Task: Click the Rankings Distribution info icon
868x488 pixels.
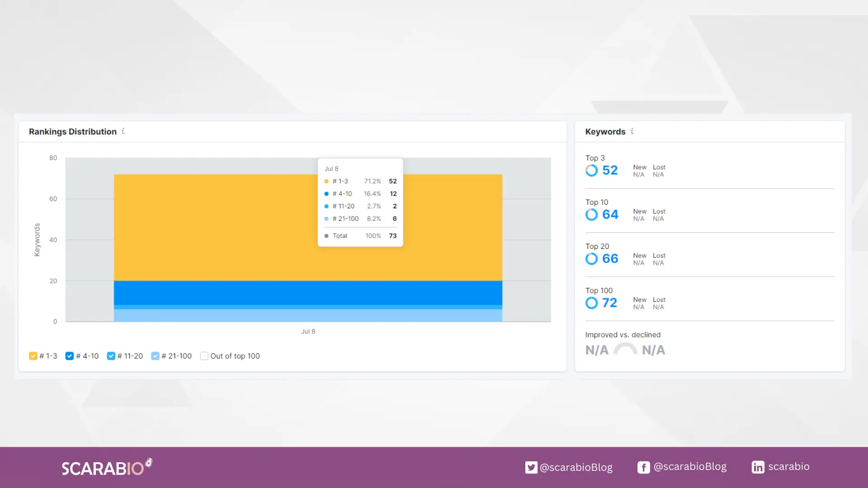Action: coord(123,131)
